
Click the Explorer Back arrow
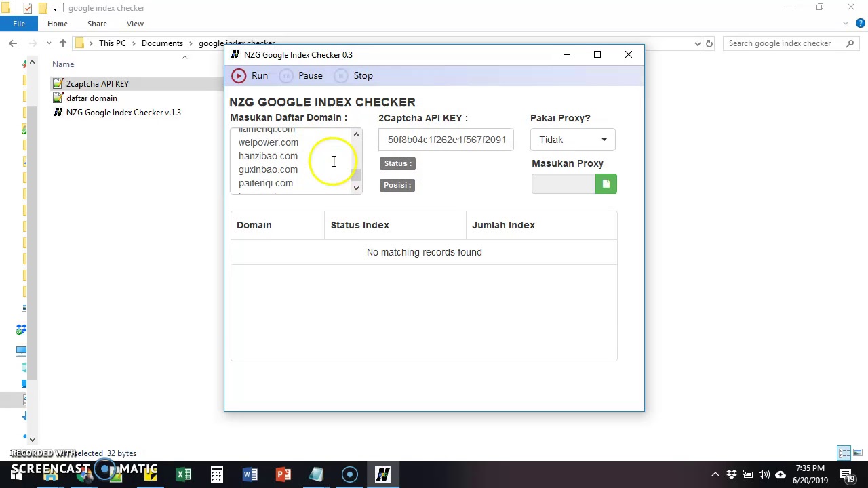[x=13, y=43]
